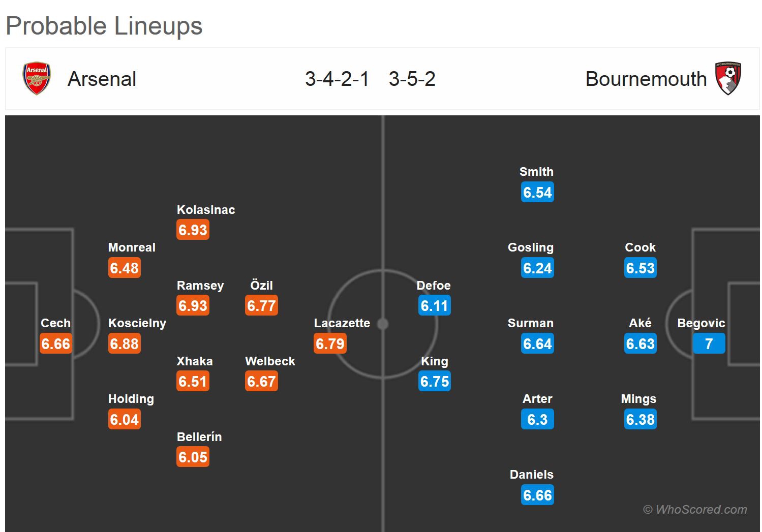
Task: Click the Koscielny player name
Action: (x=137, y=323)
